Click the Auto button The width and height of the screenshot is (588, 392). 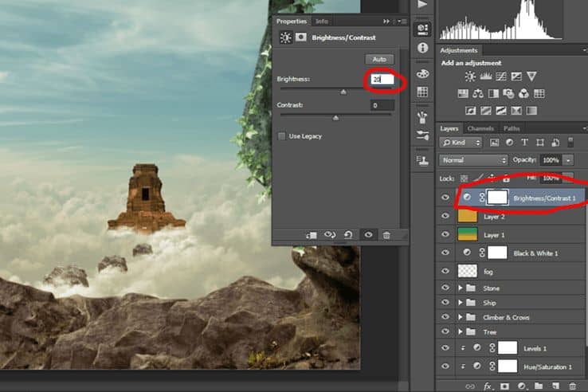(x=379, y=59)
